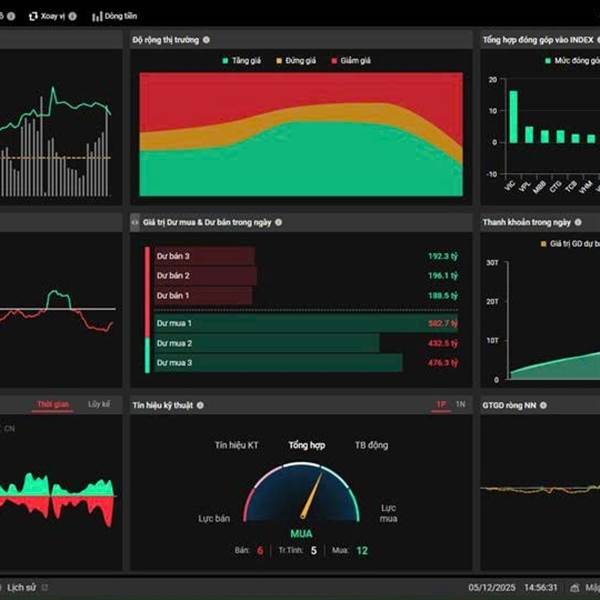Image resolution: width=600 pixels, height=600 pixels.
Task: Click the Dòng tiền bar chart icon
Action: click(97, 16)
